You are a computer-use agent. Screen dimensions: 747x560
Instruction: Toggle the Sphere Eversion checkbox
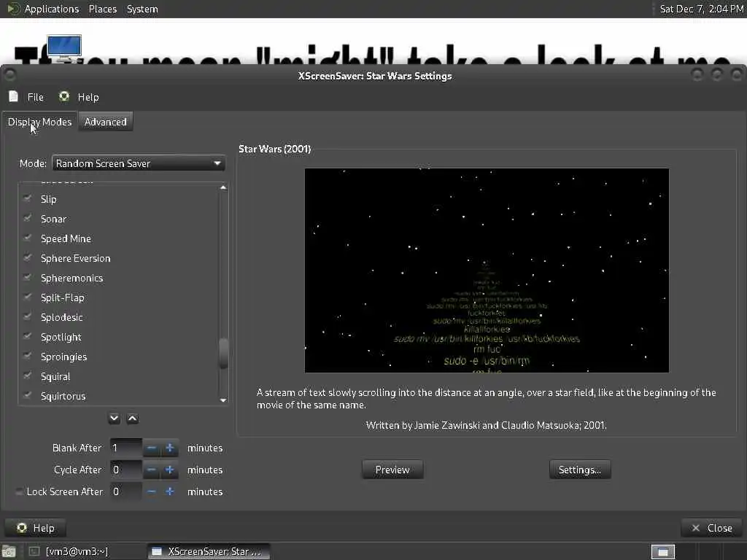(28, 258)
